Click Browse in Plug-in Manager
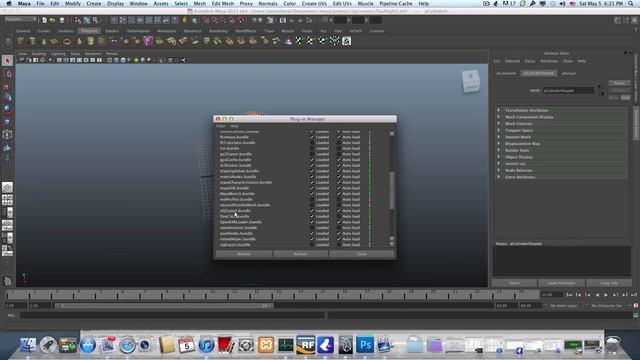This screenshot has width=640, height=360. coord(244,254)
